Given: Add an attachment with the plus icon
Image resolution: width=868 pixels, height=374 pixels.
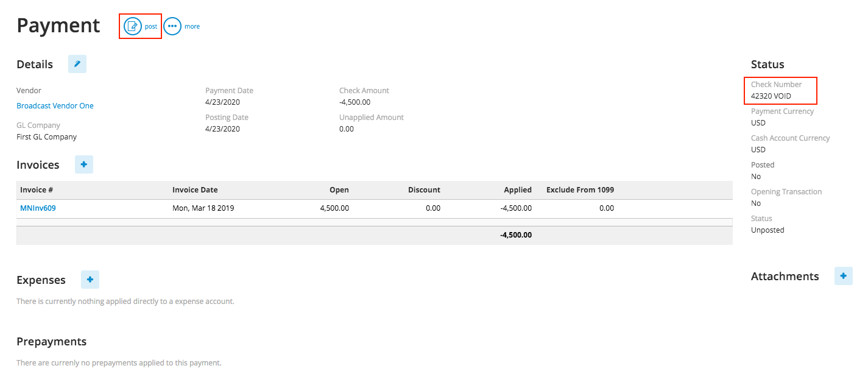Looking at the screenshot, I should tap(844, 276).
